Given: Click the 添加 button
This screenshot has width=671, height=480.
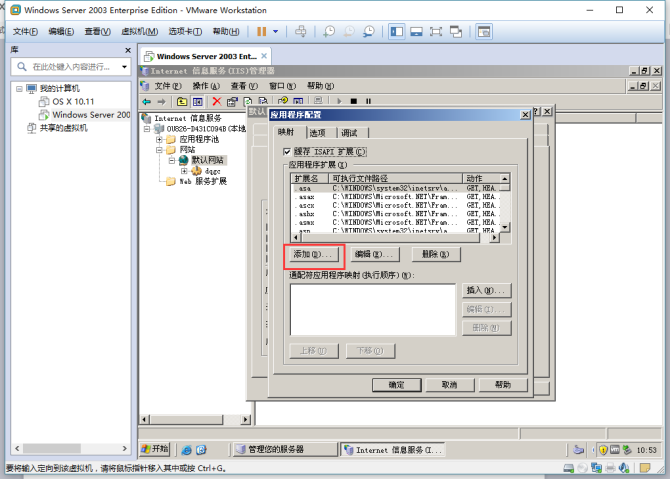Looking at the screenshot, I should [x=314, y=255].
